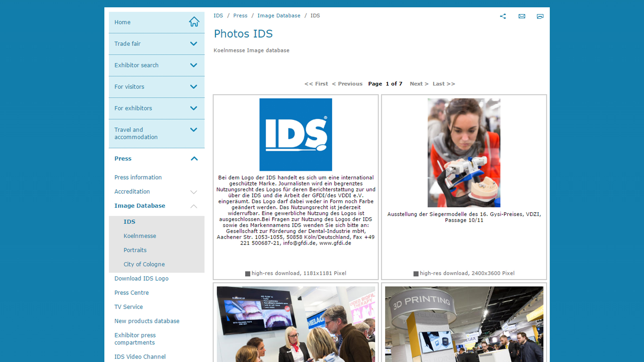Open the woman with dental model photo
The image size is (644, 362).
[x=464, y=153]
